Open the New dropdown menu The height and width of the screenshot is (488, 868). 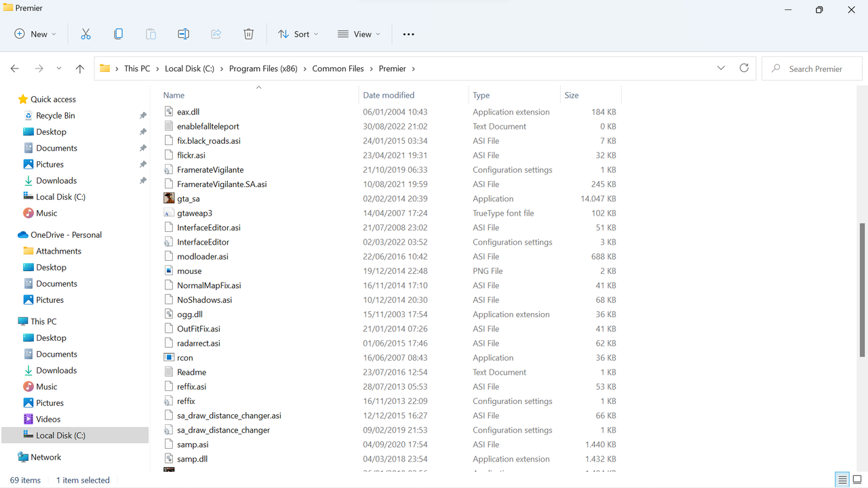(35, 34)
